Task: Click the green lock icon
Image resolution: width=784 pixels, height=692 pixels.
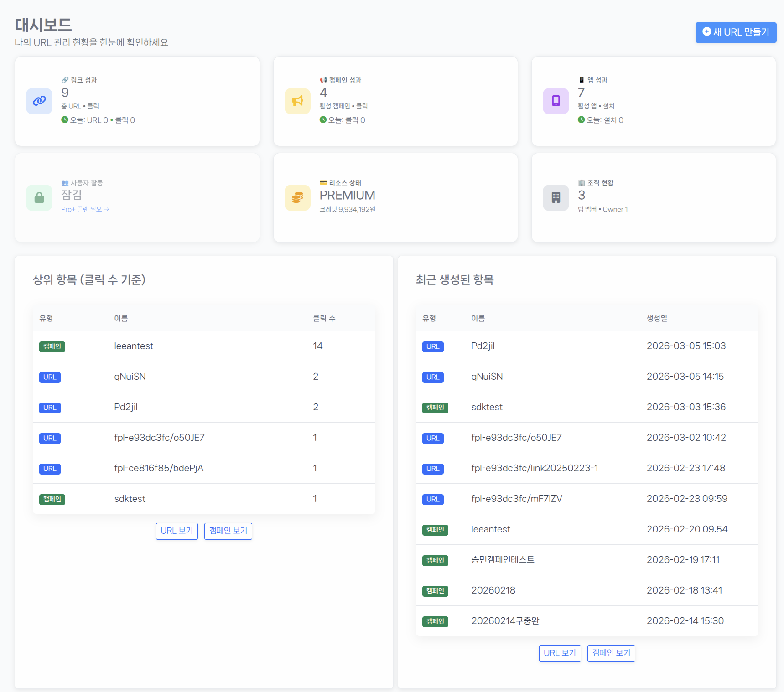Action: [39, 197]
